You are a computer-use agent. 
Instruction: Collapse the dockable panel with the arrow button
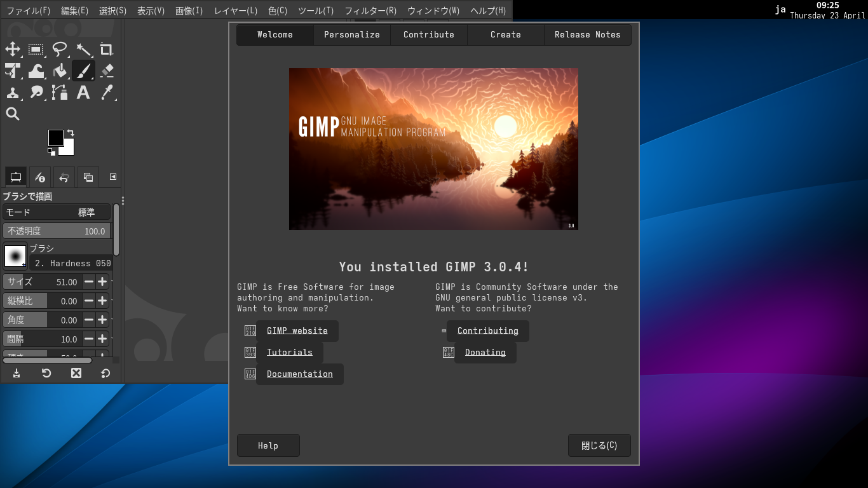tap(113, 177)
